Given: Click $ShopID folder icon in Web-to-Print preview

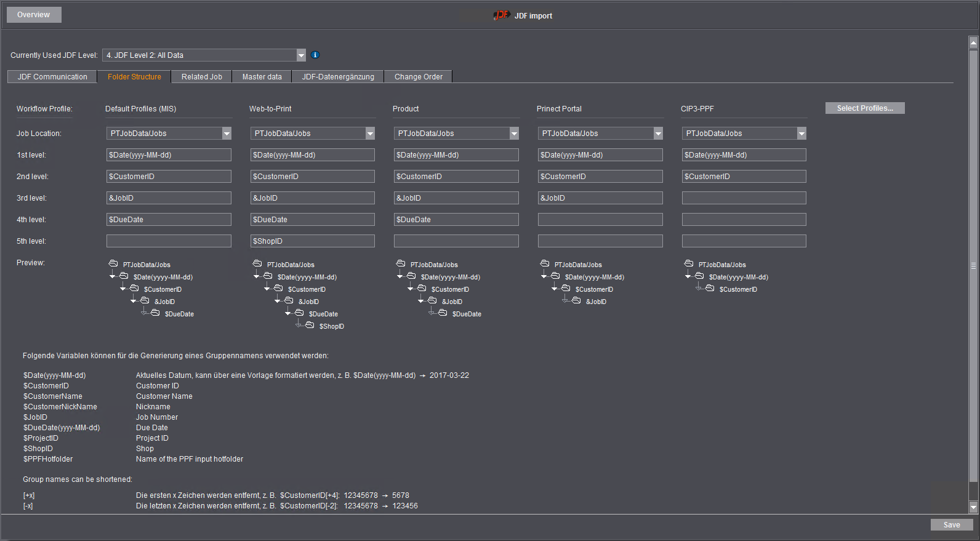Looking at the screenshot, I should 310,325.
